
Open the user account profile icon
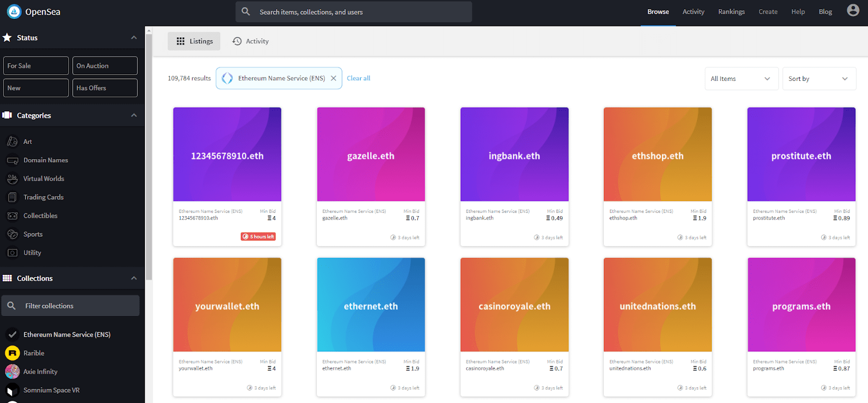click(x=853, y=10)
